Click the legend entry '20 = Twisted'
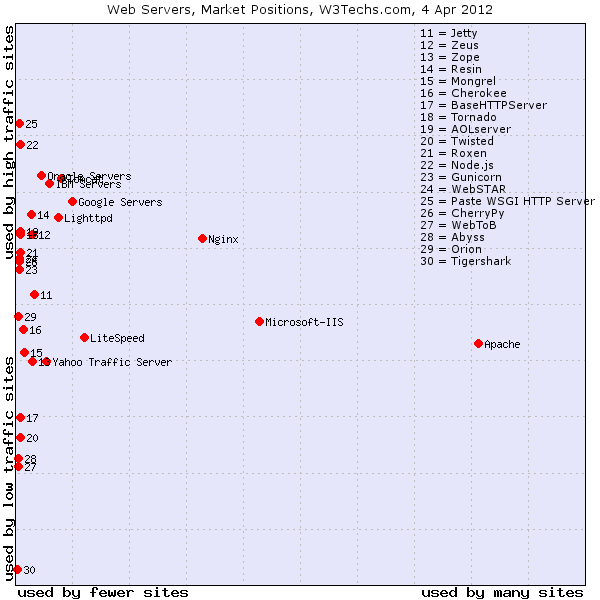This screenshot has width=600, height=600. pyautogui.click(x=457, y=141)
